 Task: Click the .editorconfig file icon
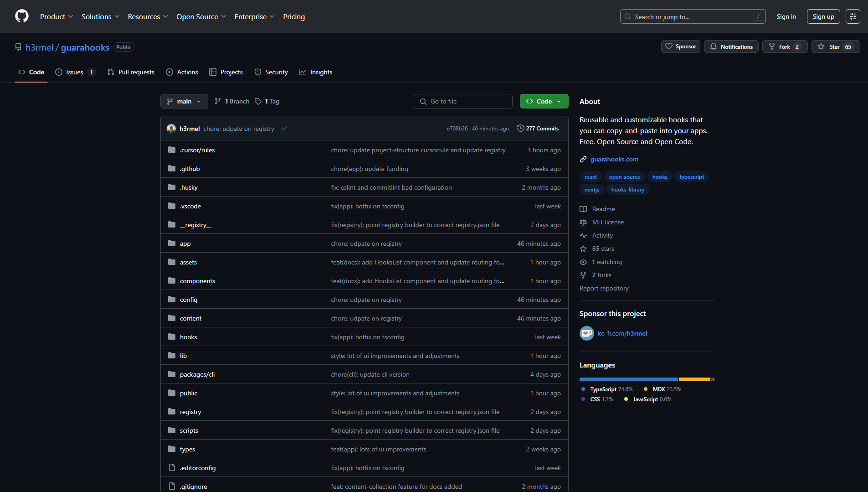click(x=172, y=468)
